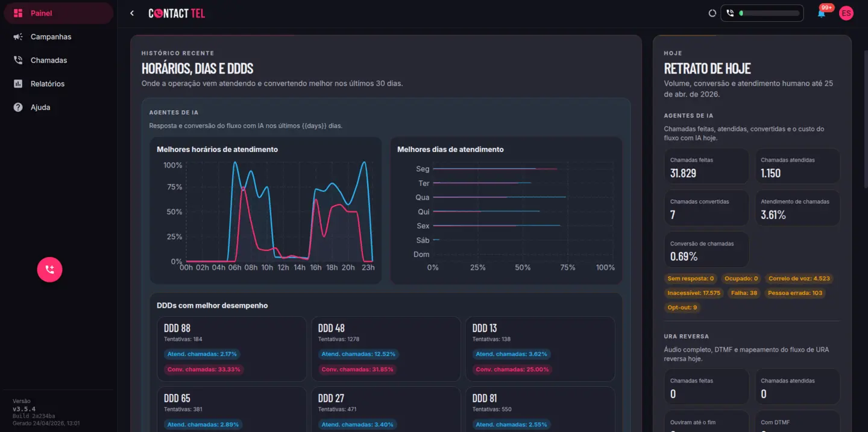The height and width of the screenshot is (432, 868).
Task: Open the Relatórios menu item
Action: pyautogui.click(x=47, y=84)
